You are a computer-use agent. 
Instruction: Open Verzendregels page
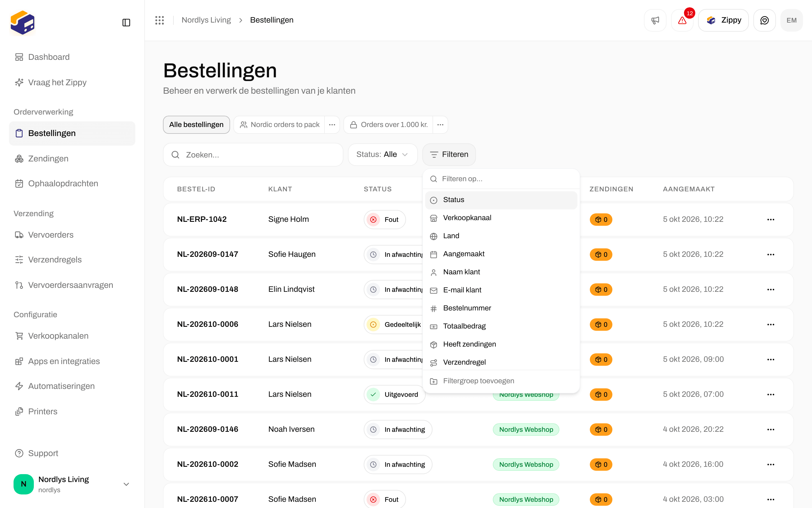[72, 260]
